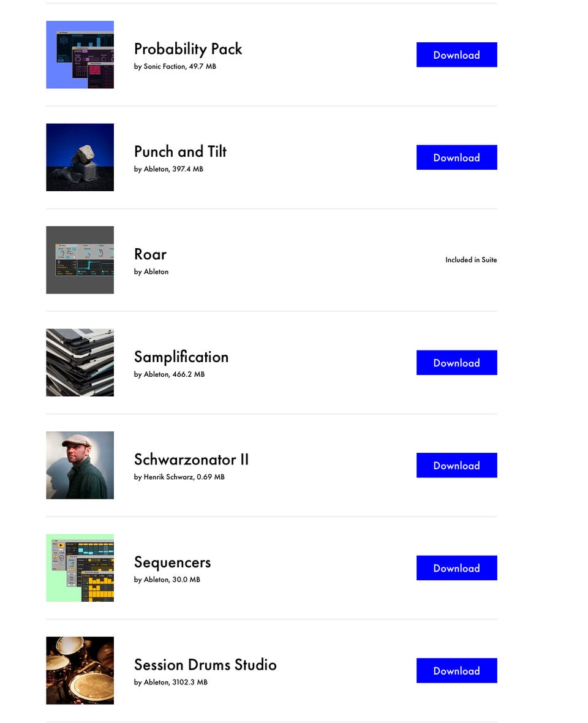Open the Probability Pack title link
Image resolution: width=588 pixels, height=723 pixels.
point(187,49)
